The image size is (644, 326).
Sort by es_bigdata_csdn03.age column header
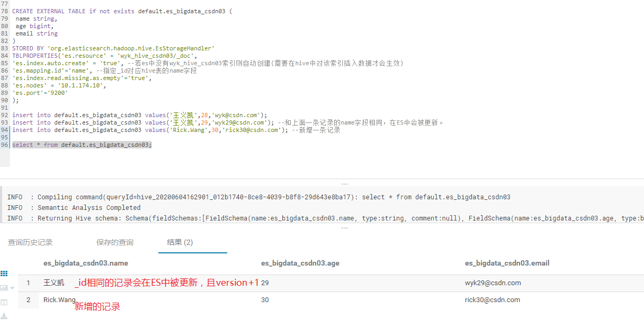300,263
